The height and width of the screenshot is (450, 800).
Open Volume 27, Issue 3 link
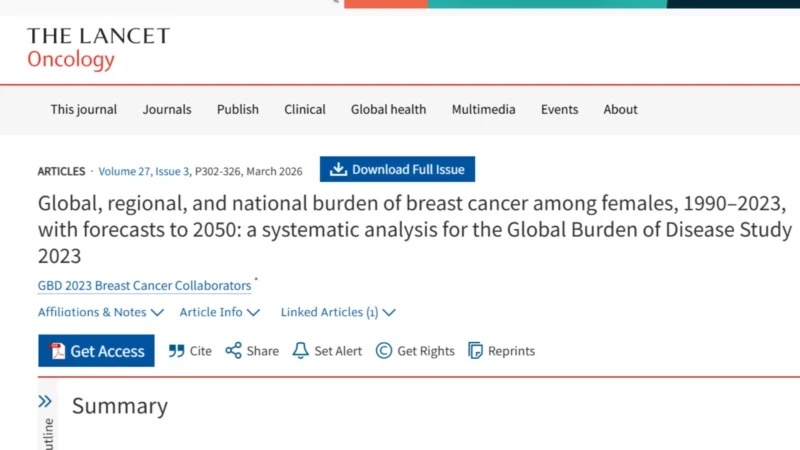coord(143,171)
